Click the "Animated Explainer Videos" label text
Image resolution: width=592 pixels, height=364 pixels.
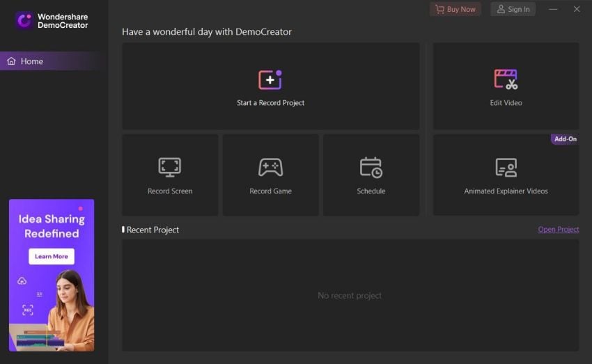click(x=506, y=191)
